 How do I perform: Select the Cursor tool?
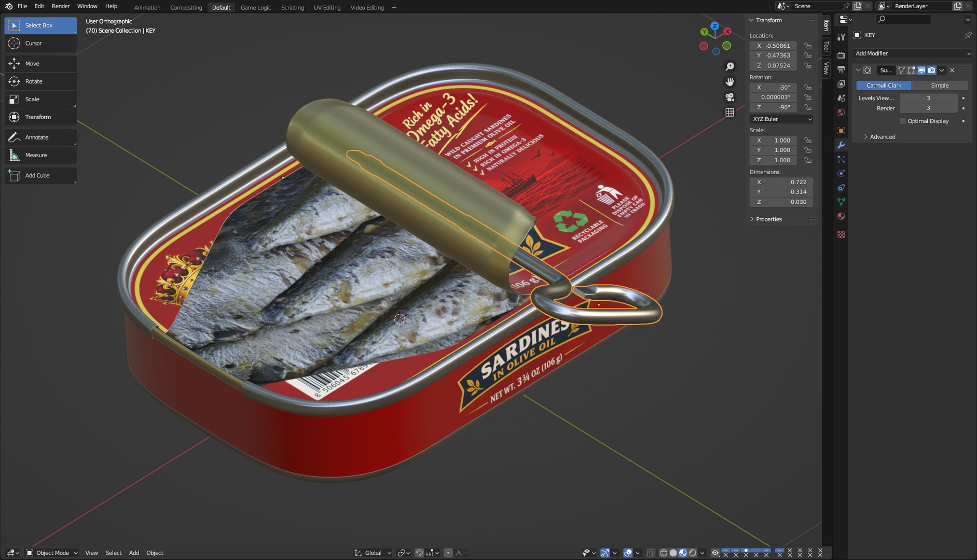40,44
